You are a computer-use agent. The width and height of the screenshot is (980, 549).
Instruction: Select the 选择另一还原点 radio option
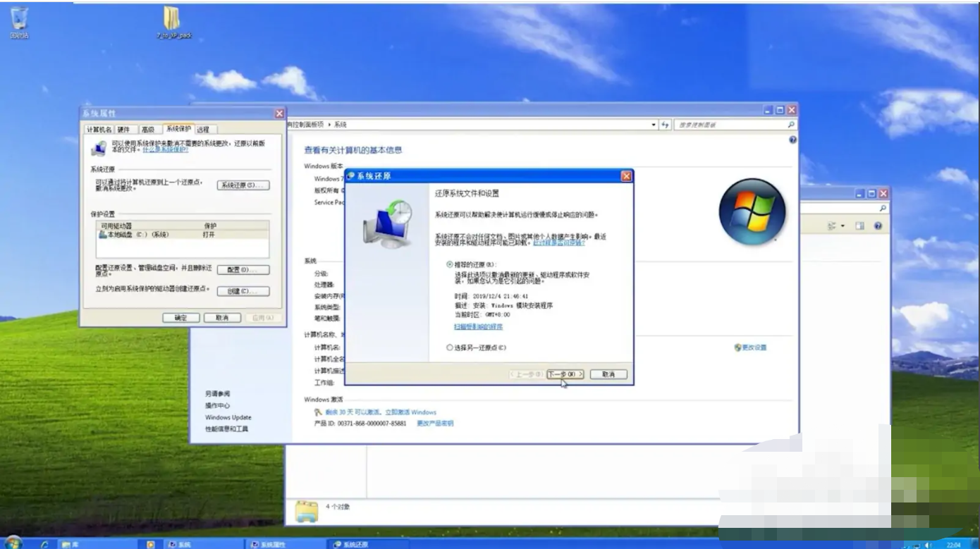tap(450, 347)
